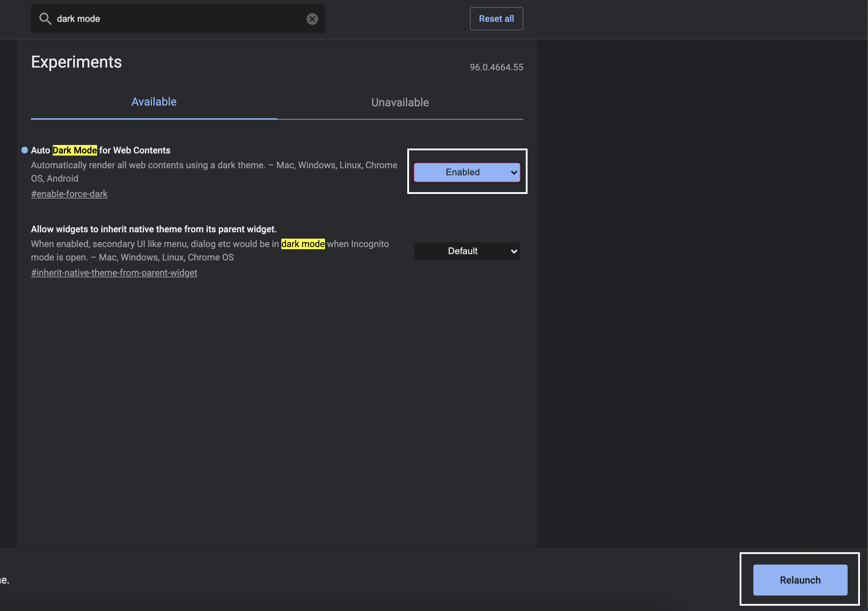The image size is (868, 611).
Task: Click the Allow widgets to inherit native theme title
Action: point(153,229)
